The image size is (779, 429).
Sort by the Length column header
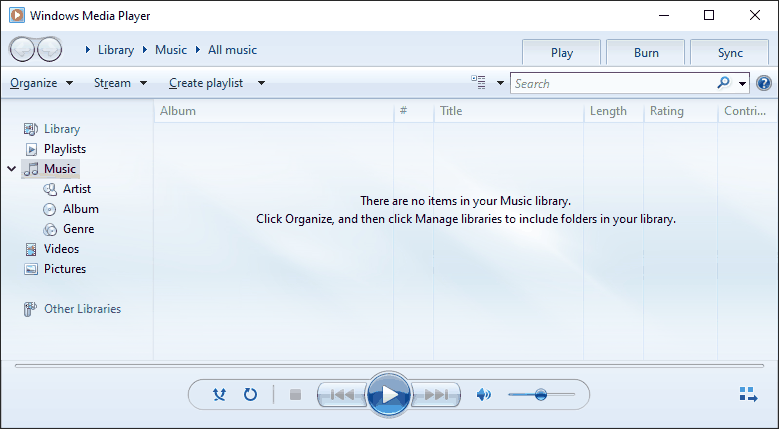(614, 111)
